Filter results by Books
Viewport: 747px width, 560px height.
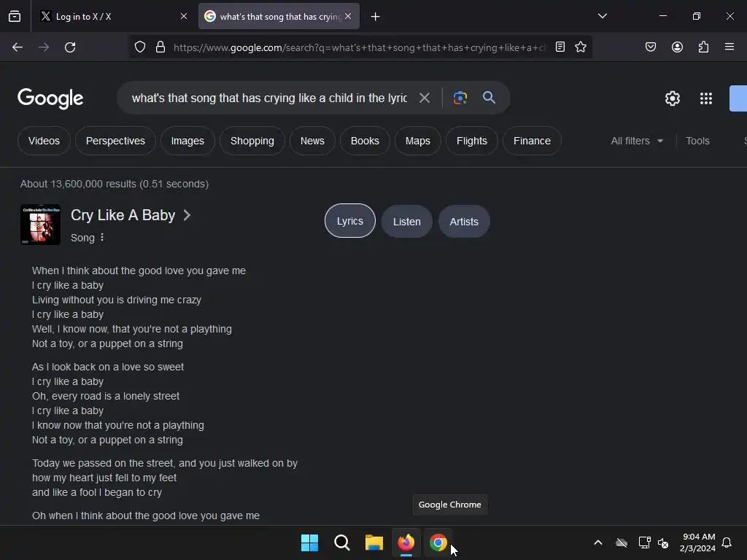(365, 141)
